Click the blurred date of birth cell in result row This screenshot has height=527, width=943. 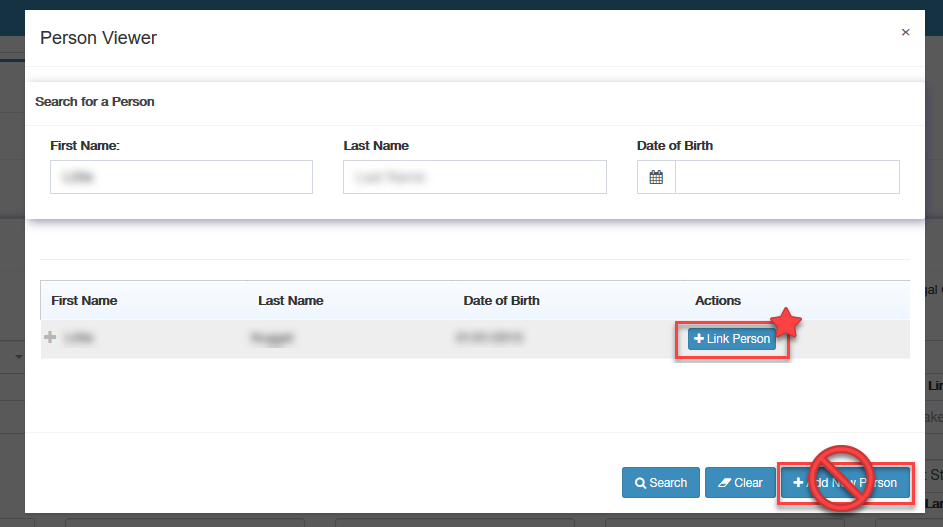point(489,337)
